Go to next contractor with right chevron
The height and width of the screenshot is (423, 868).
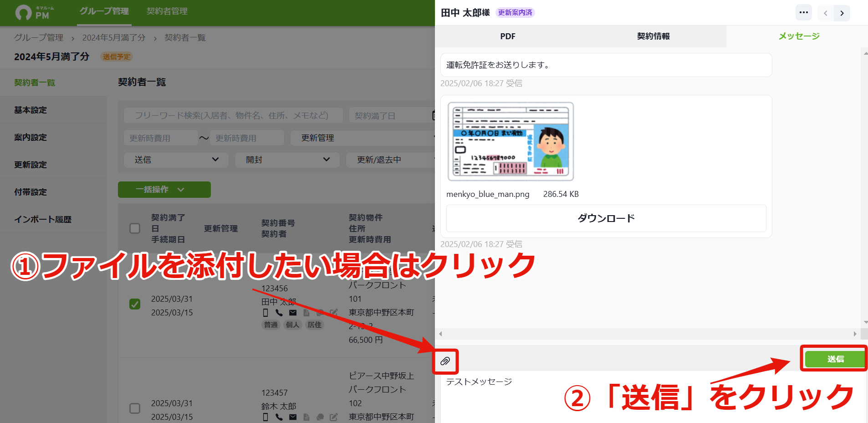842,13
